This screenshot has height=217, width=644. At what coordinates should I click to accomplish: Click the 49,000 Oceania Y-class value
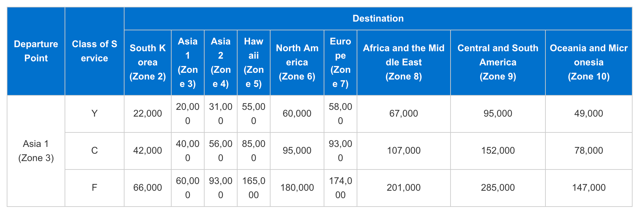[x=589, y=114]
